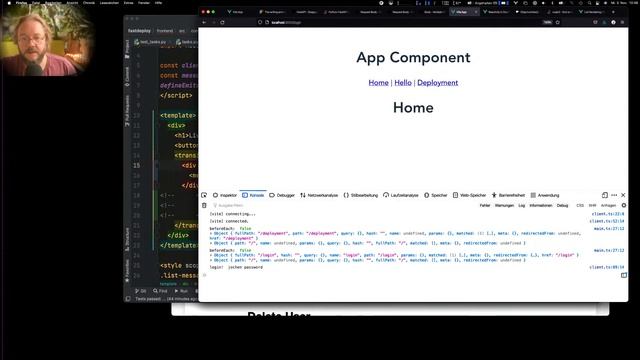Toggle the Warnungen console filter
Viewport: 640px width, 360px height.
click(504, 205)
